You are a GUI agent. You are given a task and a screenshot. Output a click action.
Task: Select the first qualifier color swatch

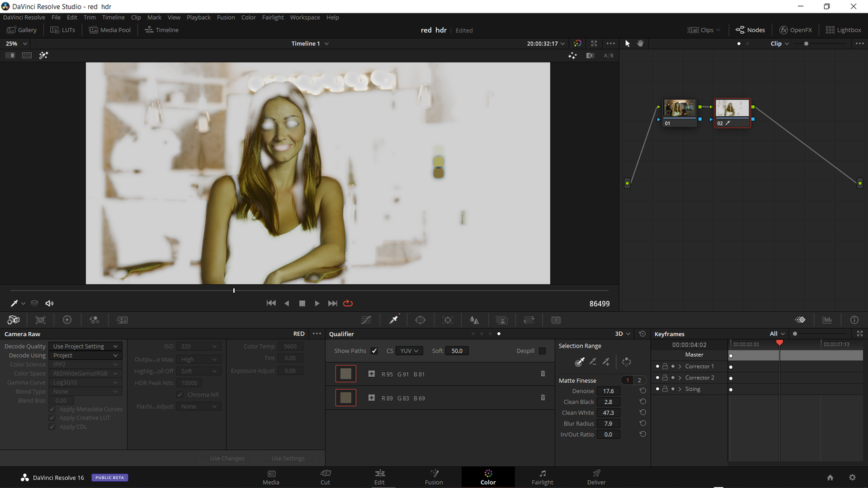tap(346, 374)
